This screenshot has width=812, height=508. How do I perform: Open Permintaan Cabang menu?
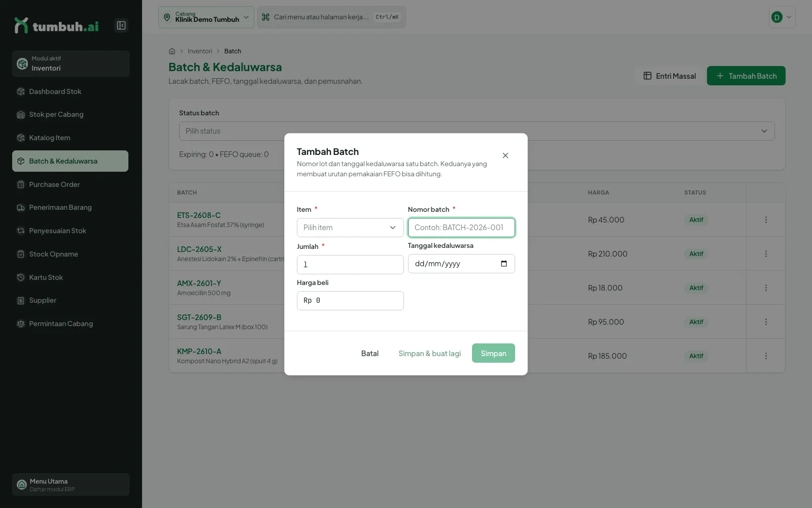pyautogui.click(x=71, y=324)
